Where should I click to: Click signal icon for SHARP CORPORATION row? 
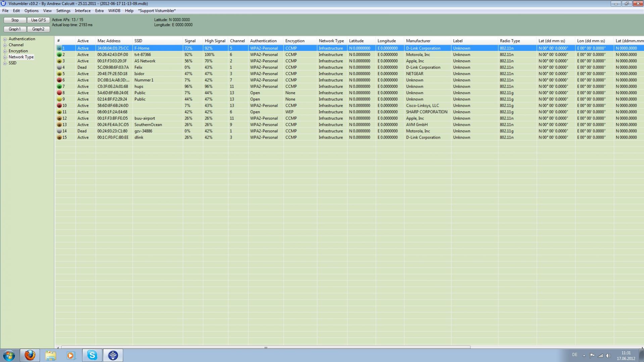59,112
